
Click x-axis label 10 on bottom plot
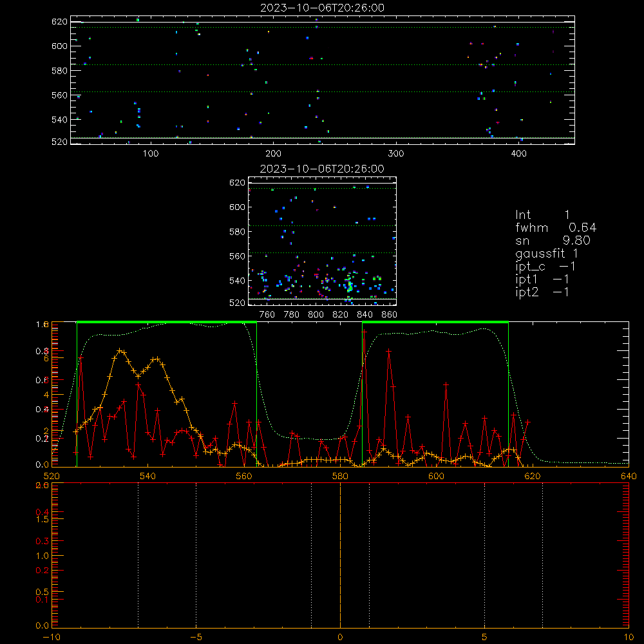[629, 637]
